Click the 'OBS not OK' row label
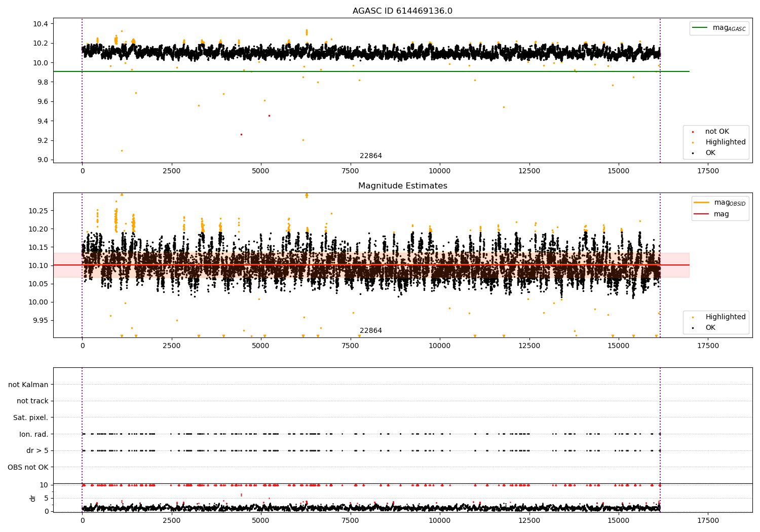760x532 pixels. pos(28,467)
